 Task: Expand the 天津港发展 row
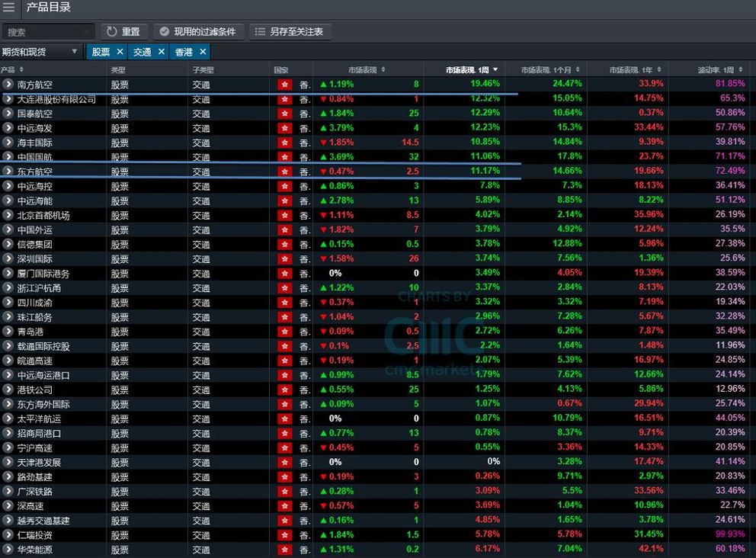click(8, 463)
